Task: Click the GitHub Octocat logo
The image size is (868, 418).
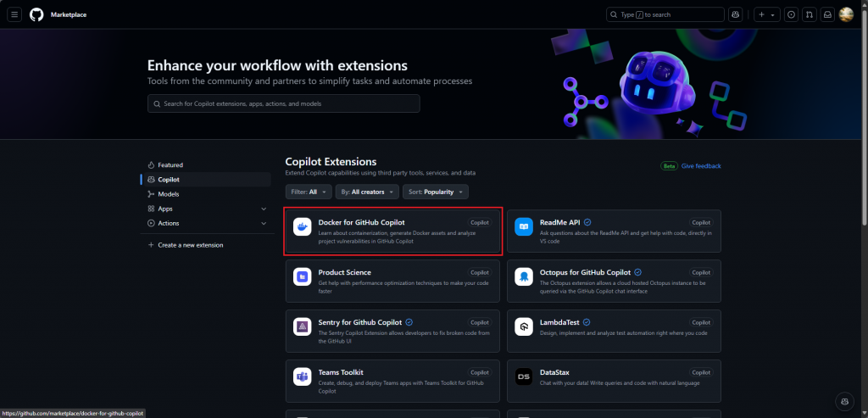Action: pos(36,14)
